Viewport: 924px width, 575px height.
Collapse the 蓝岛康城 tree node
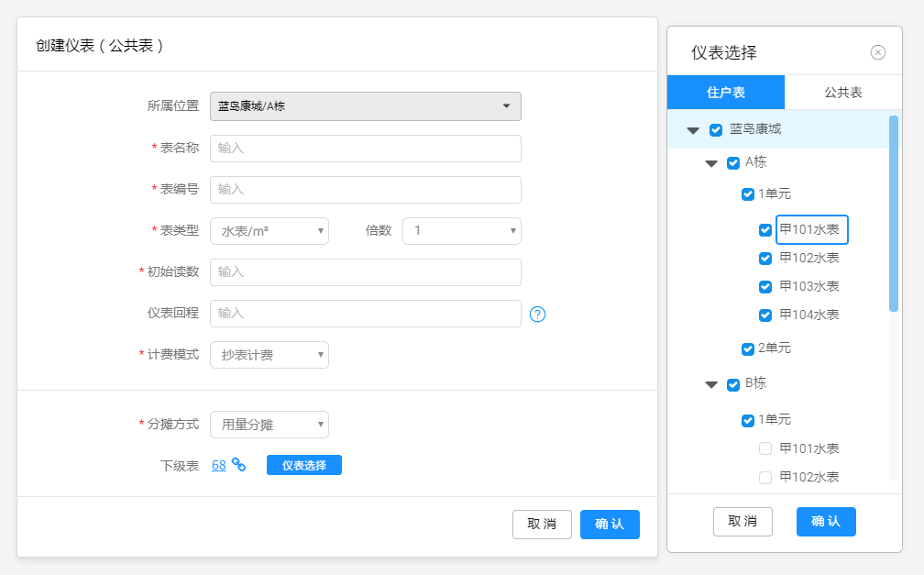point(693,130)
